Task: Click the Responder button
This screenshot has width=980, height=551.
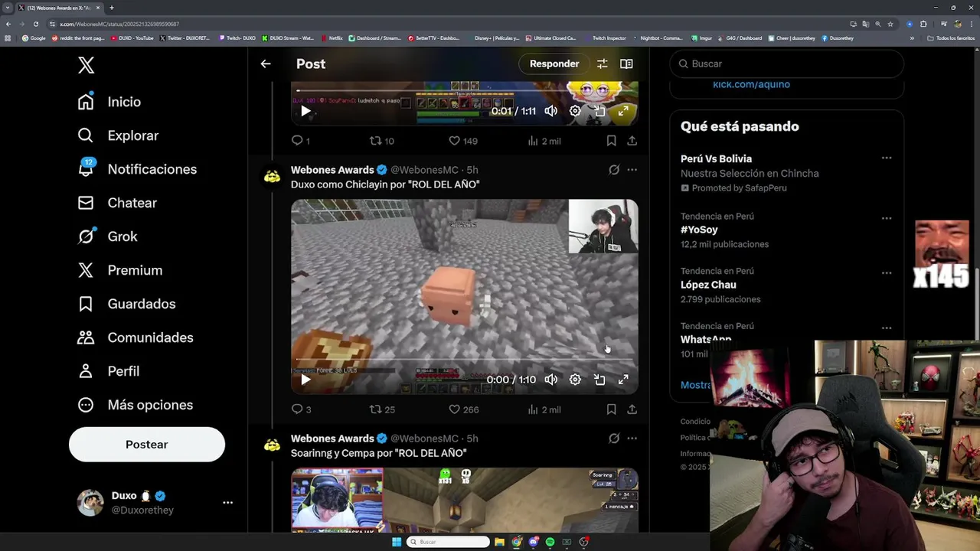Action: 554,64
